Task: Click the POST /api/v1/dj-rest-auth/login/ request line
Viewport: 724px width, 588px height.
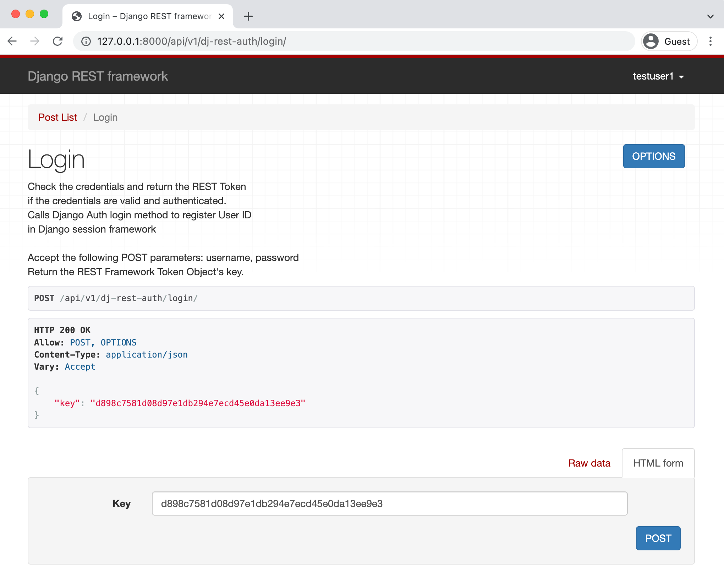Action: point(116,298)
